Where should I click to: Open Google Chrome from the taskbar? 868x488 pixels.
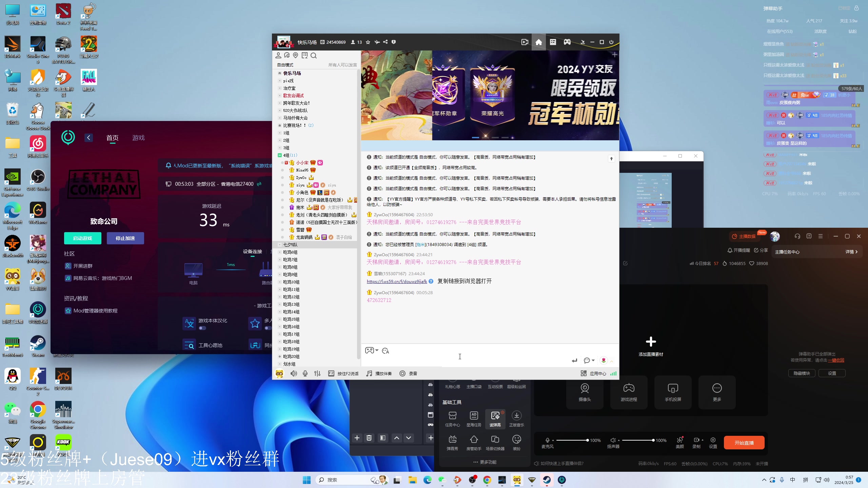(487, 480)
